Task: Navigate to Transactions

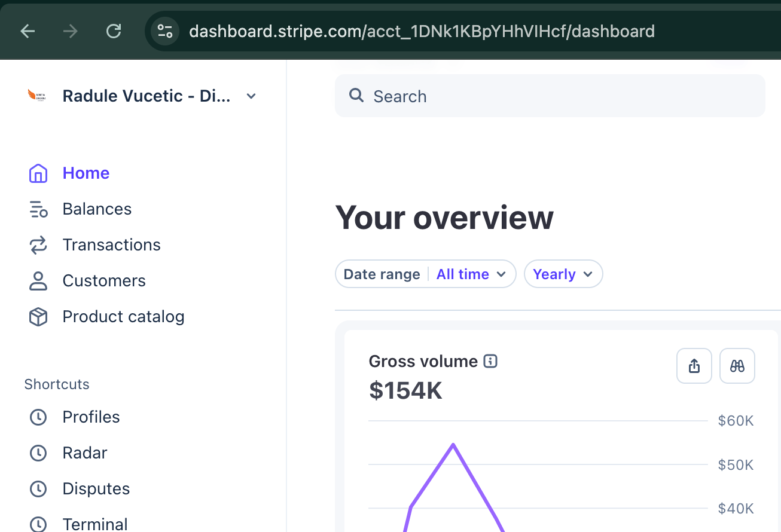Action: pos(111,245)
